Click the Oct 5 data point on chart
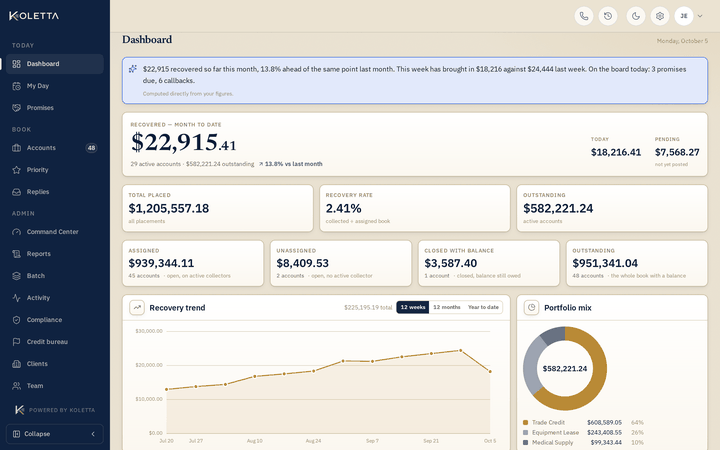Screen dimensions: 720x450 [x=490, y=371]
